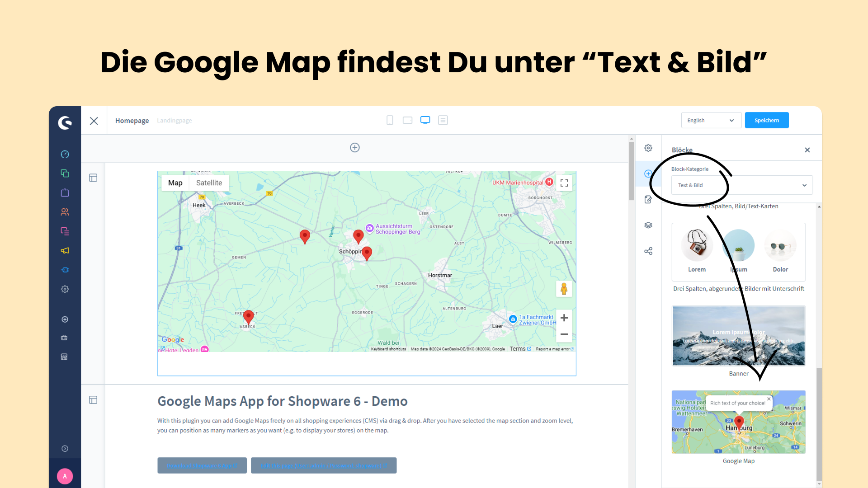Switch to mobile viewport preview

[x=390, y=120]
